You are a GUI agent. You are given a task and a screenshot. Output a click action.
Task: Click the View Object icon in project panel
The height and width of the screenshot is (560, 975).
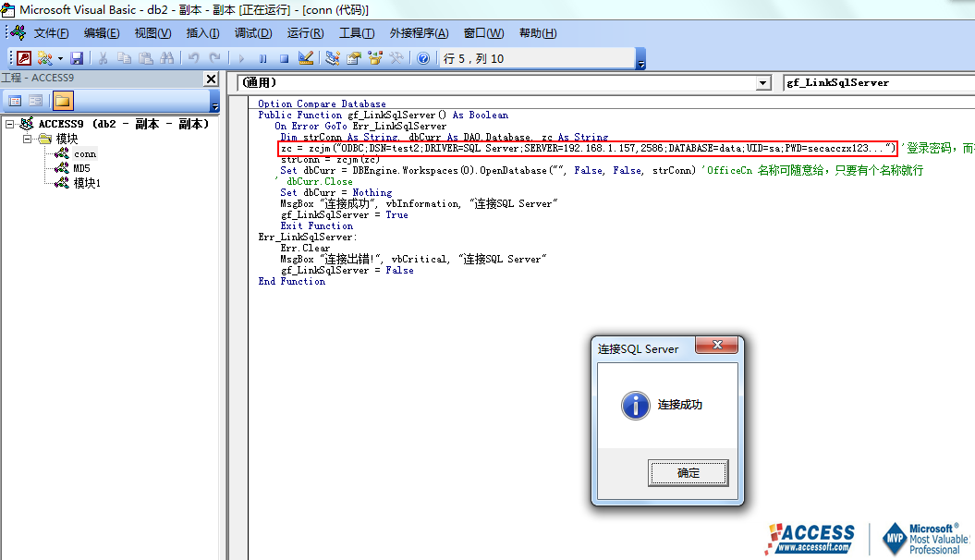pyautogui.click(x=36, y=101)
